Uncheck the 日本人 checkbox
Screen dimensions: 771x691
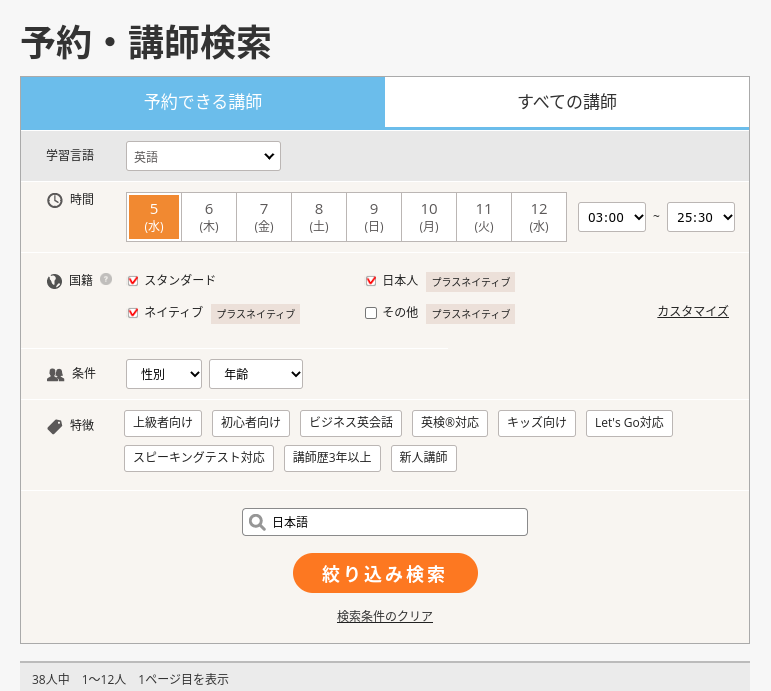pos(371,281)
